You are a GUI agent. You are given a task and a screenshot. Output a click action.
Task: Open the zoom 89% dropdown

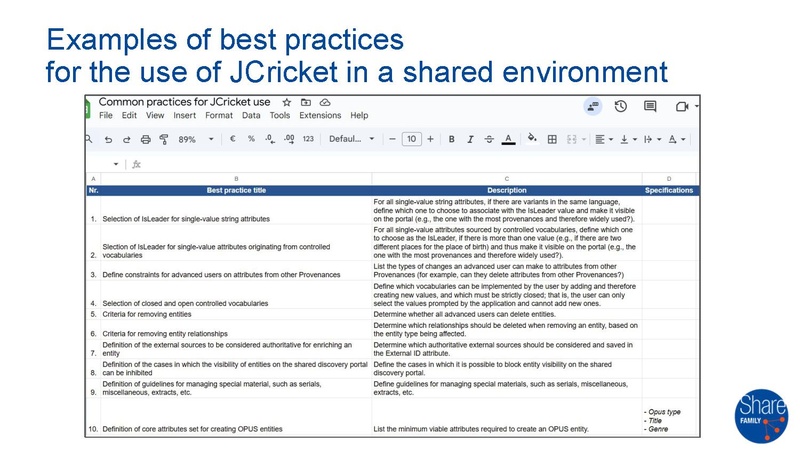coord(195,139)
